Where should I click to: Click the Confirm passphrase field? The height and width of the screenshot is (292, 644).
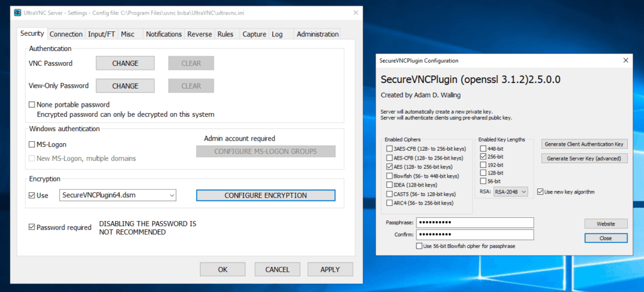pyautogui.click(x=475, y=235)
